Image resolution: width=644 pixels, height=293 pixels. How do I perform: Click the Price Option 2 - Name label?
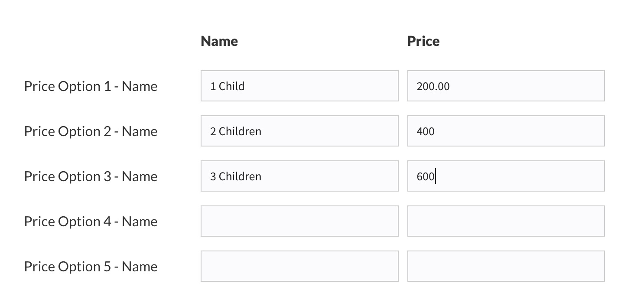[x=91, y=131]
